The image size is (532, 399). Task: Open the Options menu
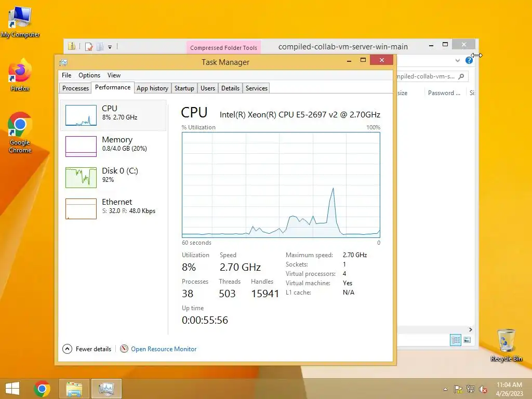pos(89,75)
